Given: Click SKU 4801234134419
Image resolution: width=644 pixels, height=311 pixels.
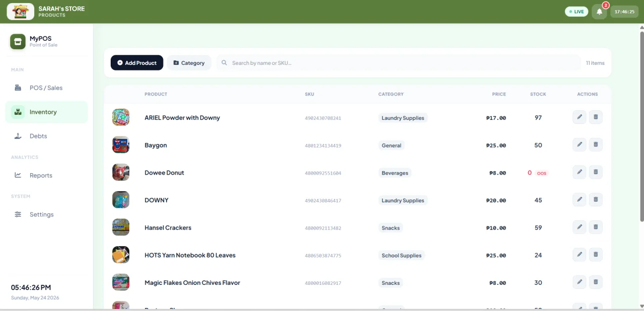Looking at the screenshot, I should (323, 145).
